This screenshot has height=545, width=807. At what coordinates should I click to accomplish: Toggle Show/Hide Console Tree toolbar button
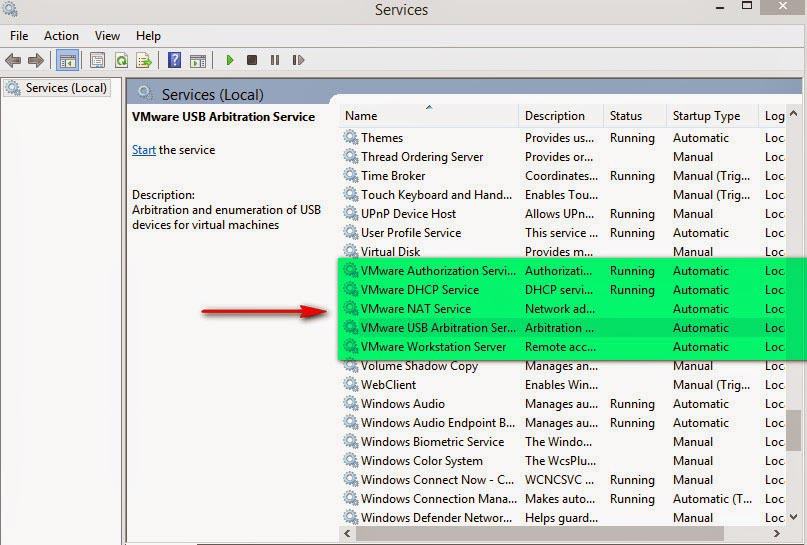click(68, 60)
